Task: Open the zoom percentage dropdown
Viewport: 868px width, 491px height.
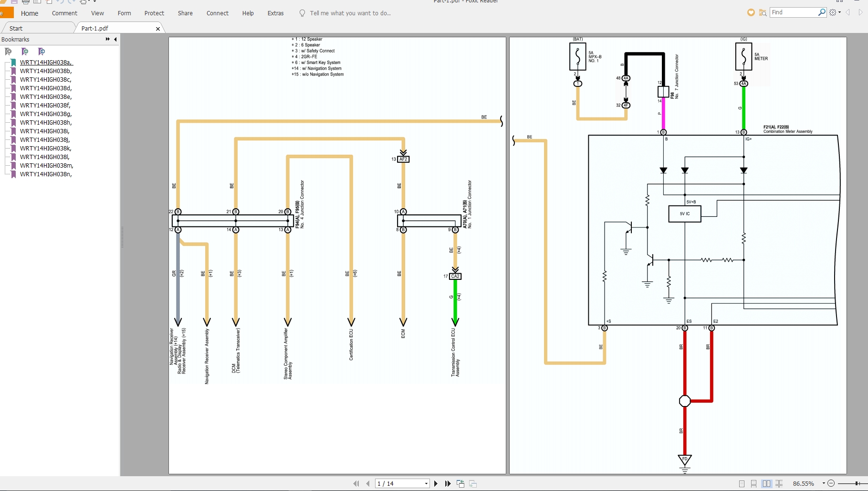Action: [x=823, y=484]
